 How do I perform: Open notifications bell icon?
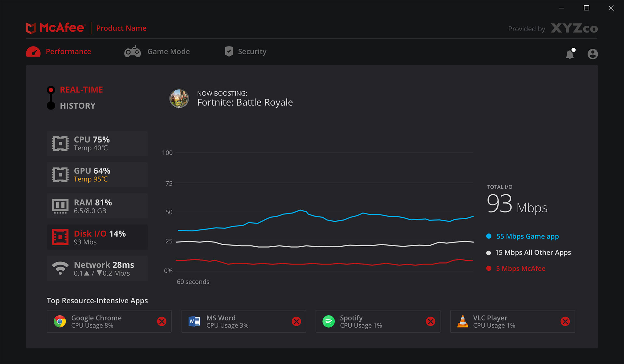coord(570,54)
